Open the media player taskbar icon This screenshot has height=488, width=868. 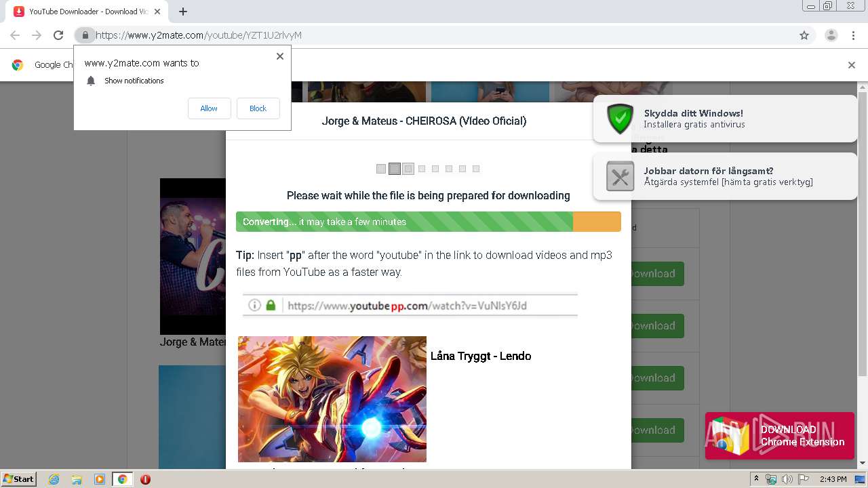click(100, 479)
